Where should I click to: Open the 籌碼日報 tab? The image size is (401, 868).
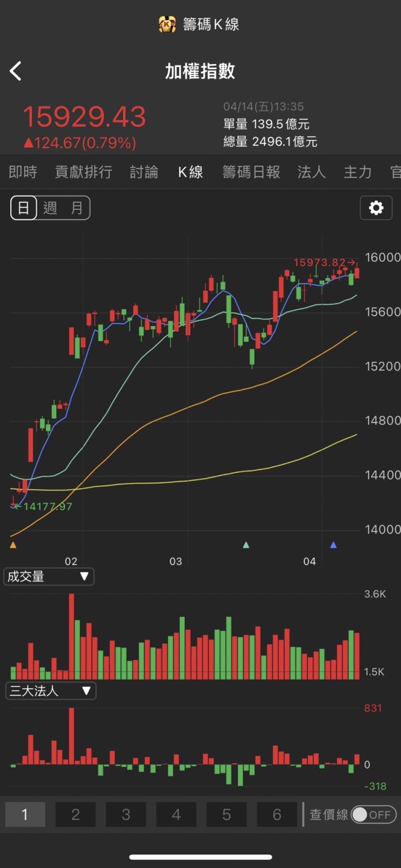[x=251, y=172]
